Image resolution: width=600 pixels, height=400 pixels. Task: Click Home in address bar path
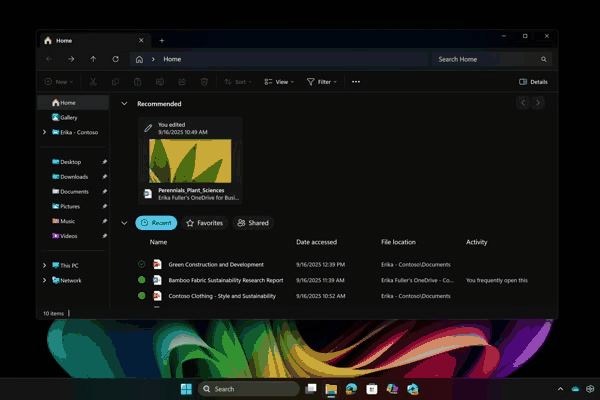(x=172, y=59)
